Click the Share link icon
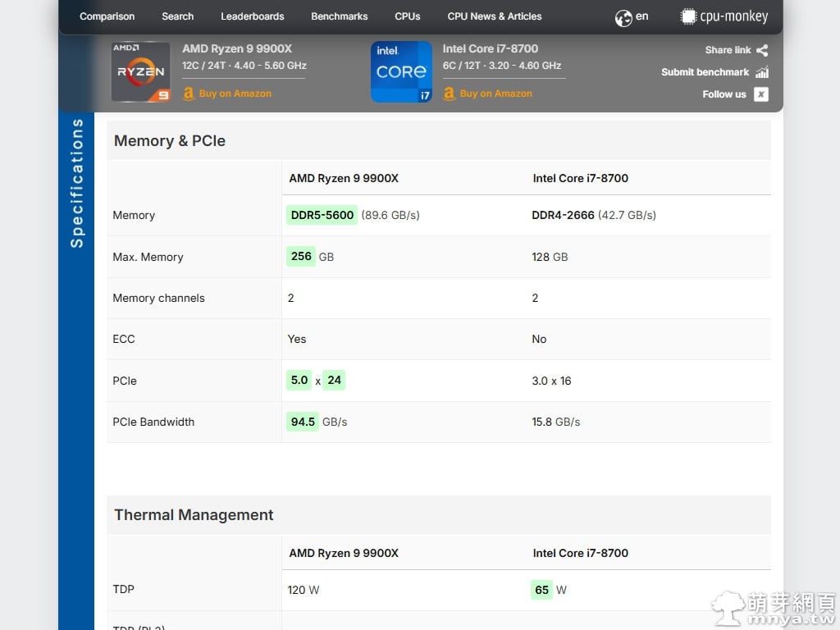 tap(762, 50)
